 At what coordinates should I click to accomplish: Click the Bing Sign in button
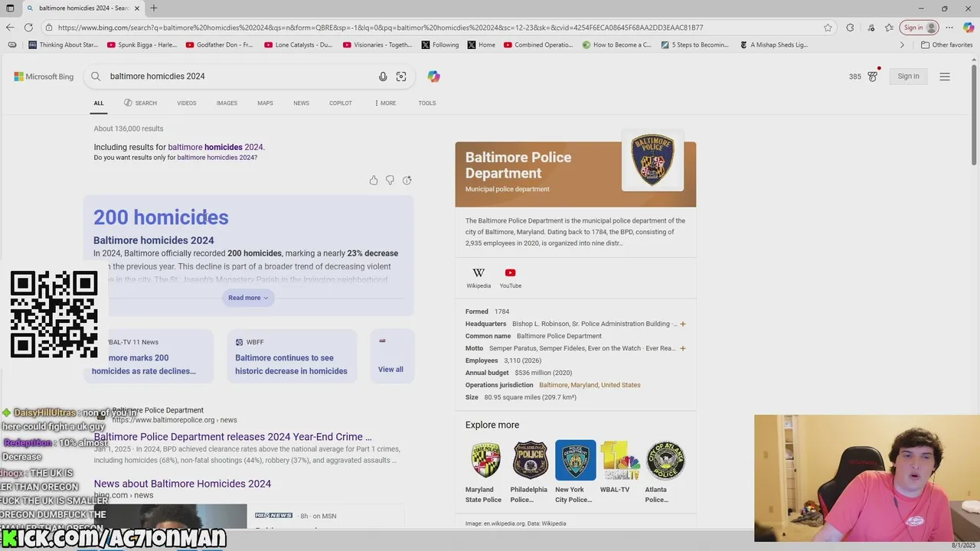point(909,76)
